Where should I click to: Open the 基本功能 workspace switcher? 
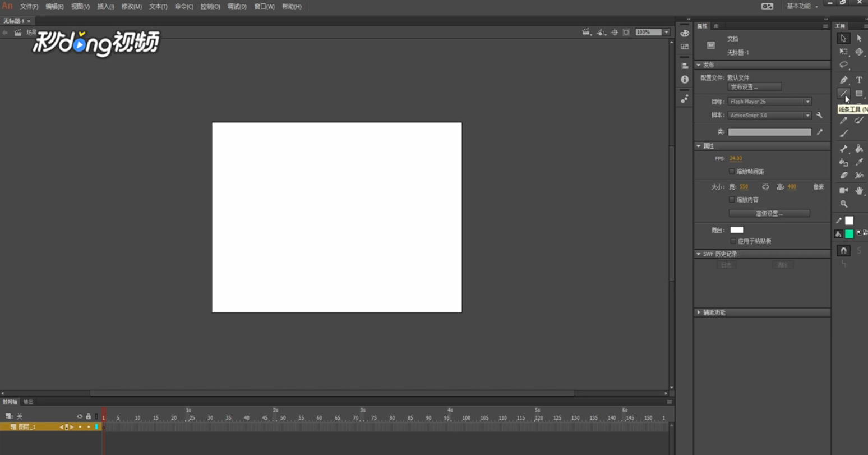point(802,6)
